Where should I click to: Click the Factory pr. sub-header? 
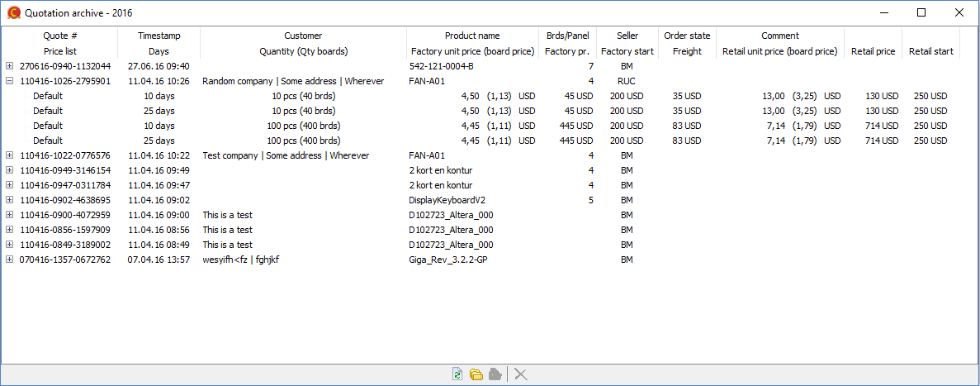pyautogui.click(x=567, y=51)
